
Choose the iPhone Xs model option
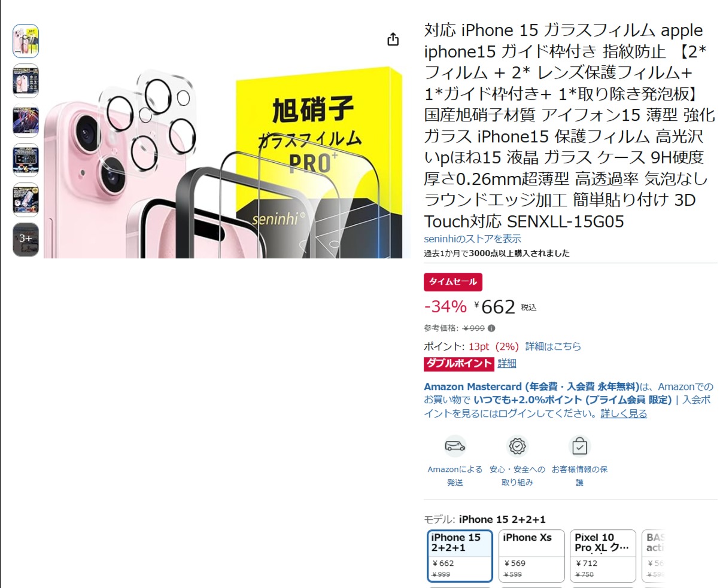(532, 556)
